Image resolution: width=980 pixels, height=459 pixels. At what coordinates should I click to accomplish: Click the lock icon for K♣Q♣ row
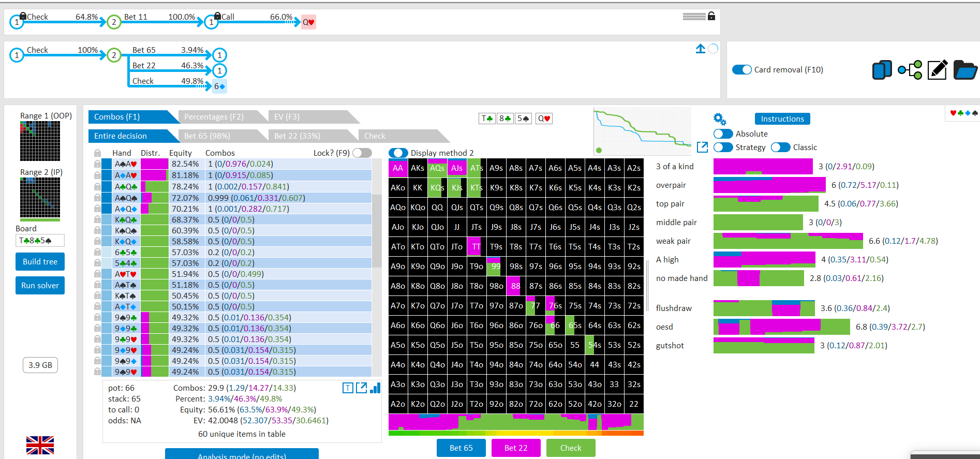[97, 219]
